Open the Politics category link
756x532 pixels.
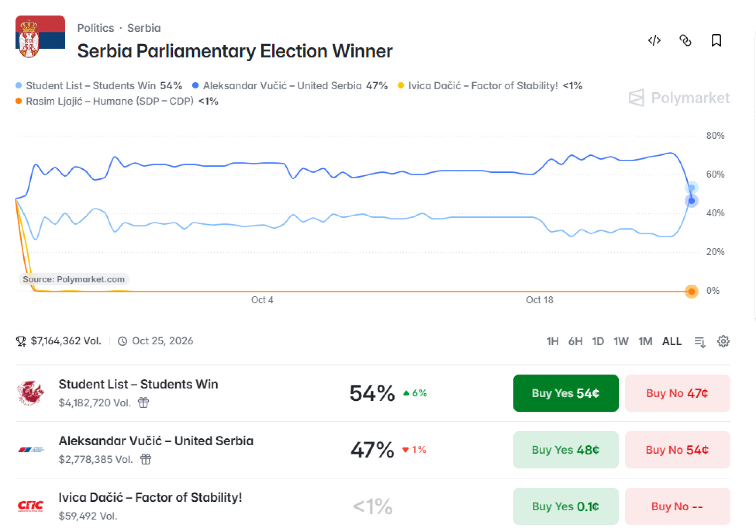pos(96,28)
